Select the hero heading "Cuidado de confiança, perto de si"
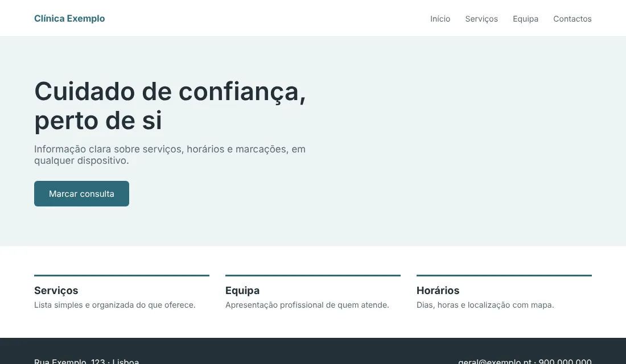The height and width of the screenshot is (364, 626). [x=170, y=106]
